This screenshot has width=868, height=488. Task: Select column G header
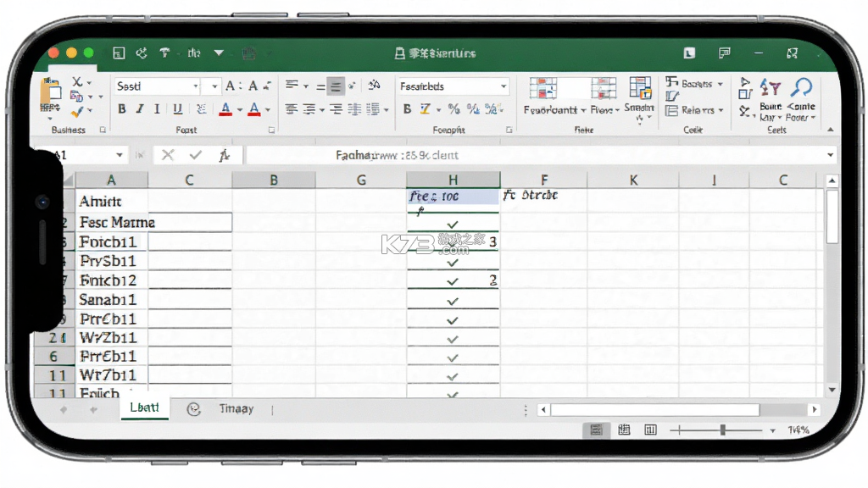pyautogui.click(x=361, y=180)
